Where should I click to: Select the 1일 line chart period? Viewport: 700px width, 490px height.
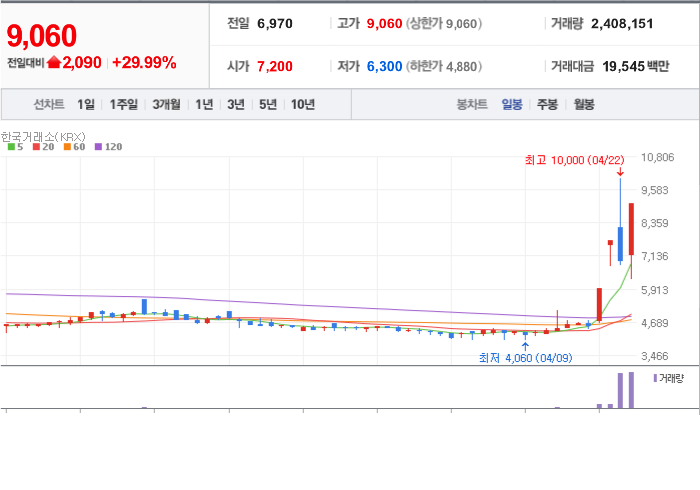86,104
